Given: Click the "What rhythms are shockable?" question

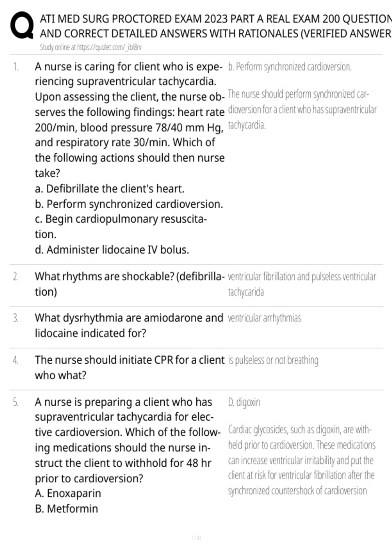Looking at the screenshot, I should coord(129,284).
